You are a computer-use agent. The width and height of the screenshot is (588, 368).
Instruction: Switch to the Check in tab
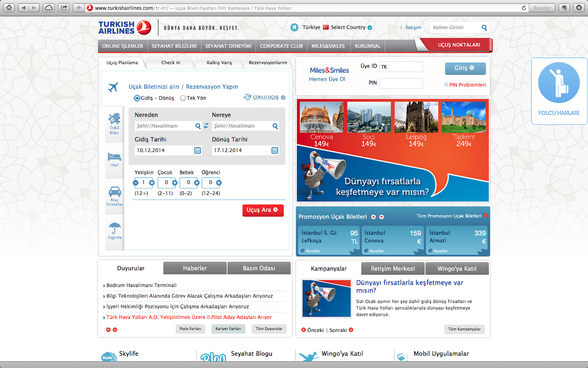171,63
